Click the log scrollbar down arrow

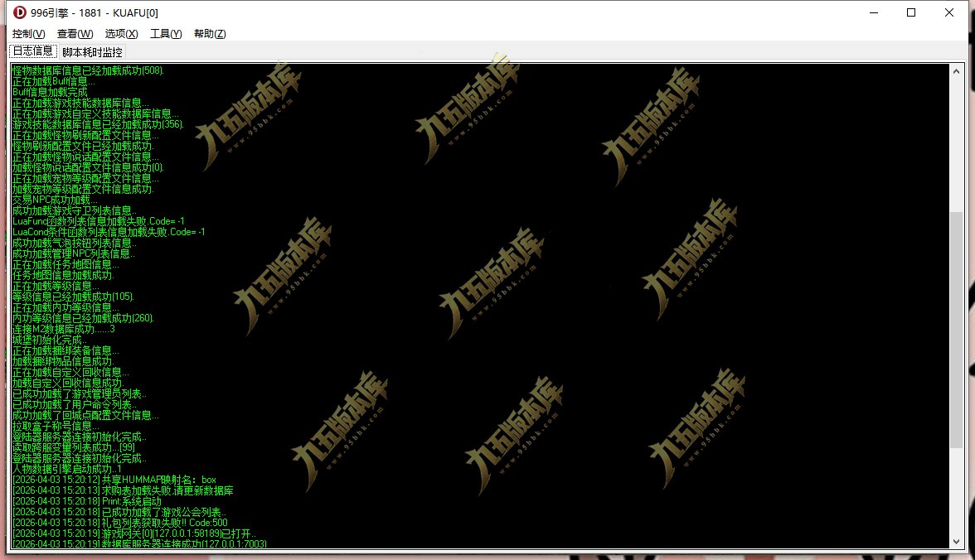(x=957, y=541)
